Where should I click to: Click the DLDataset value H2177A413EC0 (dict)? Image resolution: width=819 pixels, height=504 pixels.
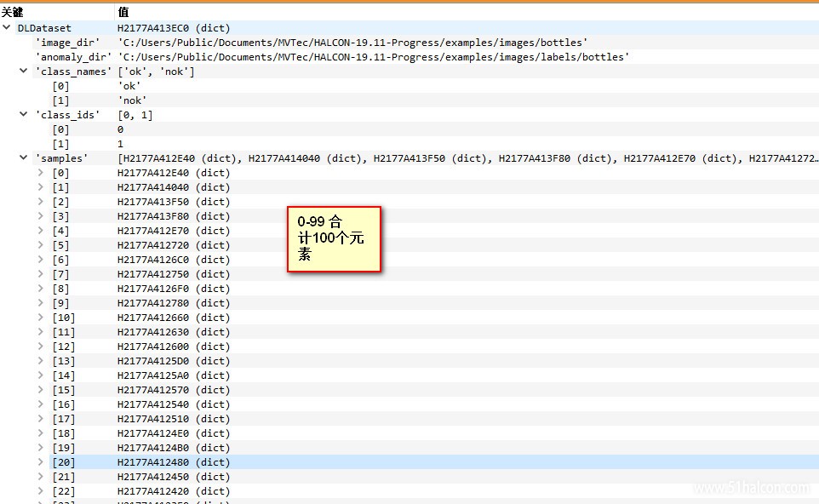[x=174, y=28]
